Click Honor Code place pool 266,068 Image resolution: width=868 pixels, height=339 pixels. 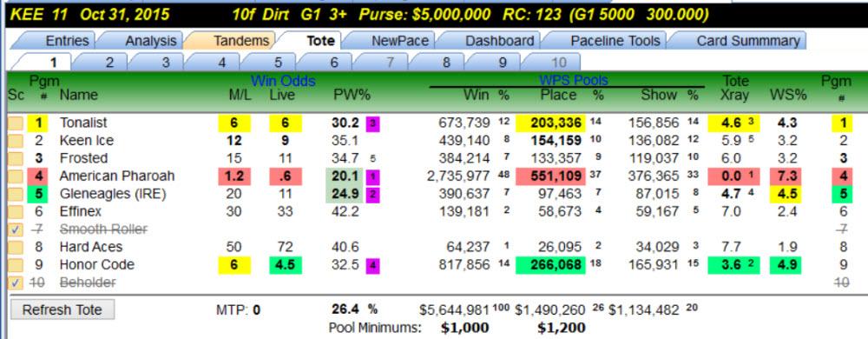[550, 265]
